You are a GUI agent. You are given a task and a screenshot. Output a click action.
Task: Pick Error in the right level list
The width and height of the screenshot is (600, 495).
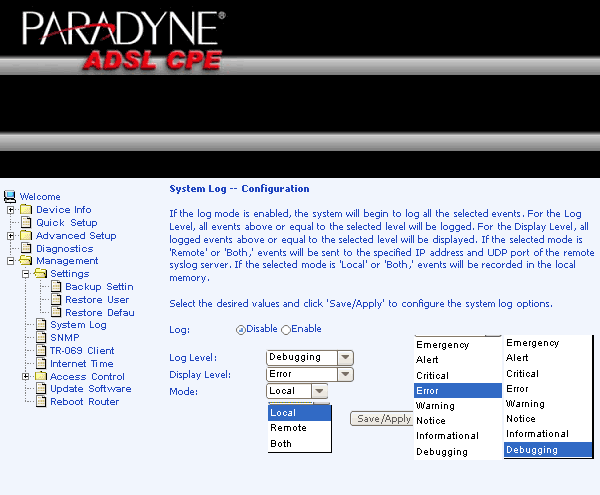548,389
